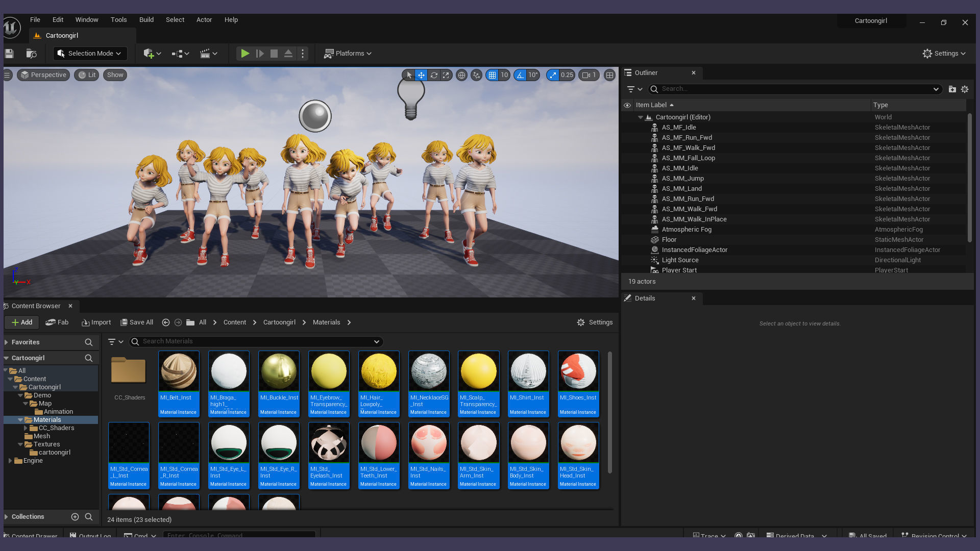Open the Build menu
Screen dimensions: 980x551
[146, 20]
